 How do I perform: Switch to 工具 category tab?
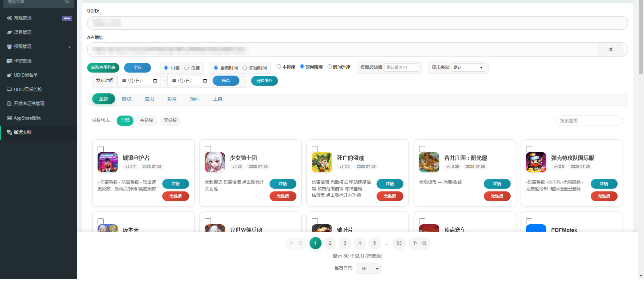click(218, 99)
